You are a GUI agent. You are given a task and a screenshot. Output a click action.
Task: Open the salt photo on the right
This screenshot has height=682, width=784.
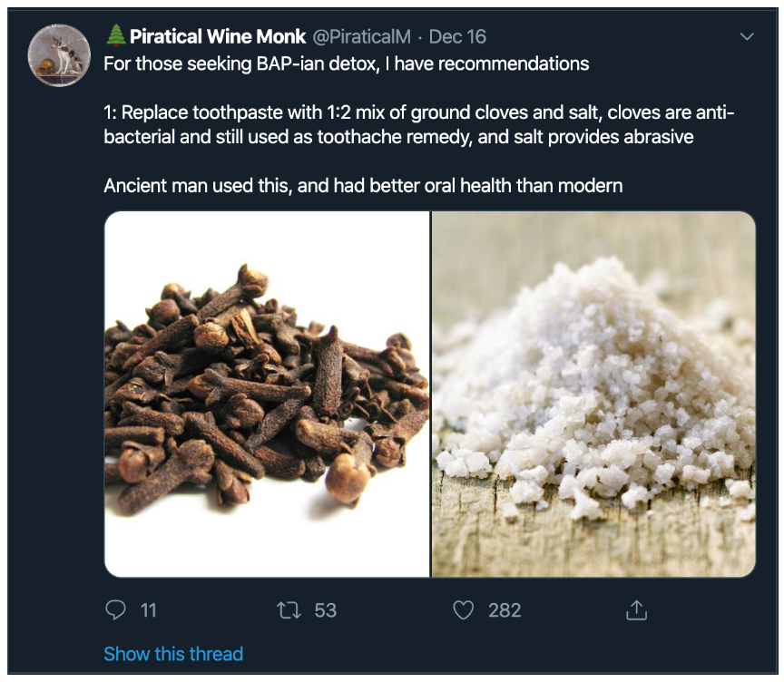[593, 395]
